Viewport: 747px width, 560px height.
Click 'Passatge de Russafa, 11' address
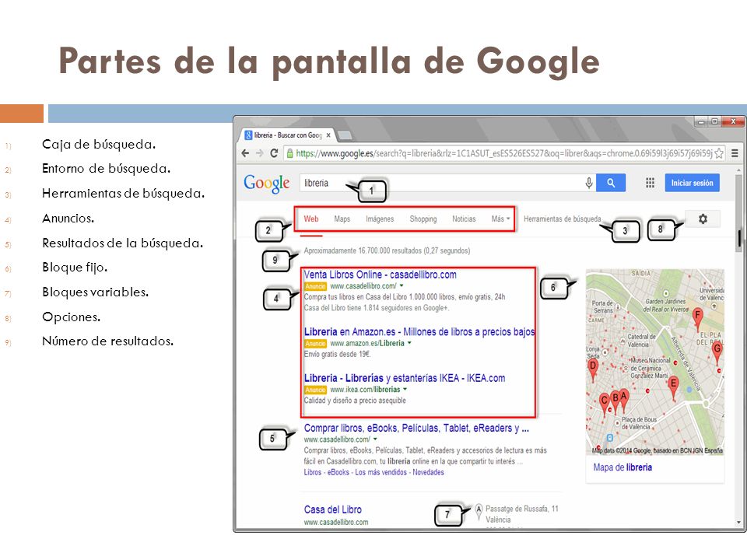[x=521, y=509]
